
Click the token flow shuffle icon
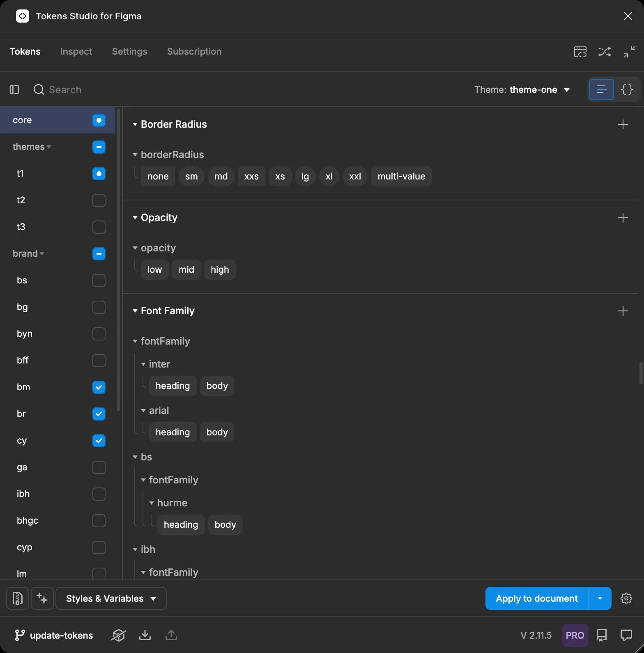(605, 52)
